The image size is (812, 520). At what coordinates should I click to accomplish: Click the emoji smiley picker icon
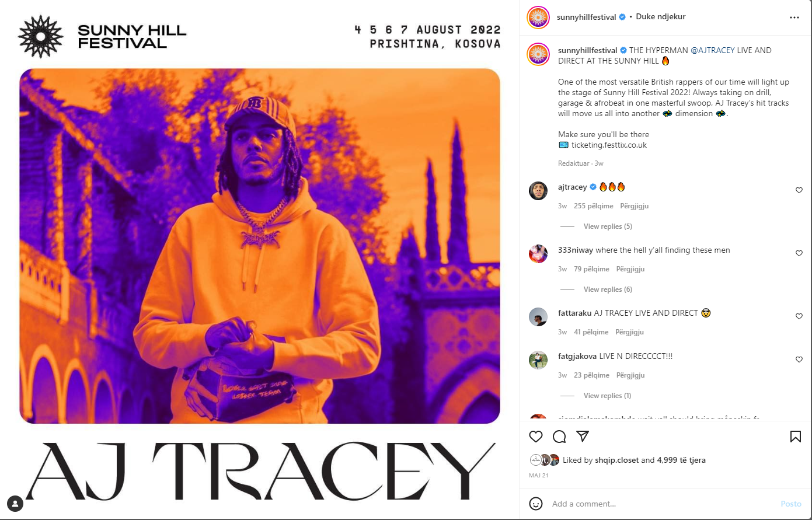point(536,504)
